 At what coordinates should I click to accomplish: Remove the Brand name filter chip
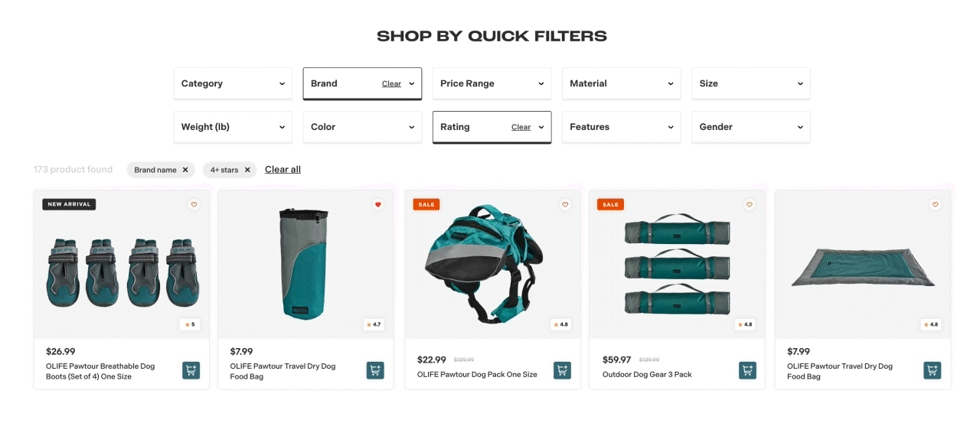click(185, 170)
